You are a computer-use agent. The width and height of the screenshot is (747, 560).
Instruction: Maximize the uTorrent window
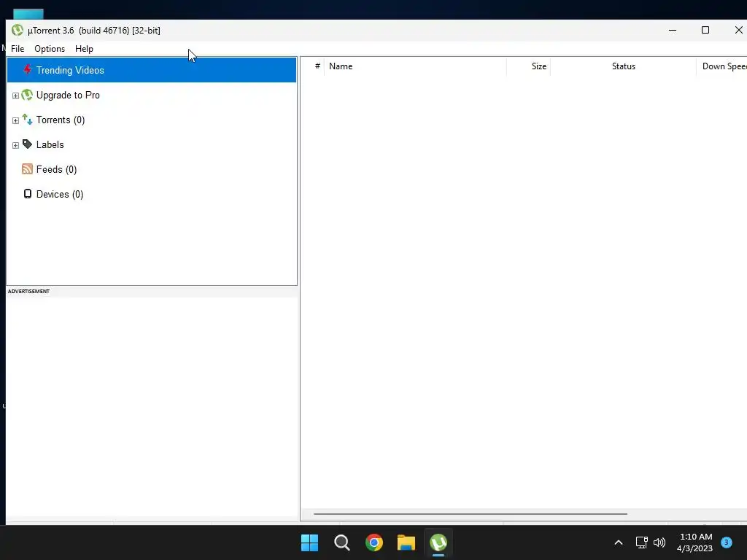point(705,30)
